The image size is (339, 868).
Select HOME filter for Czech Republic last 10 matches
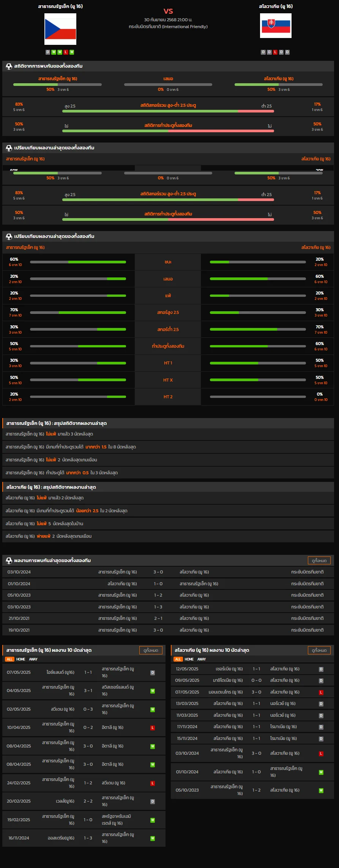pos(20,659)
